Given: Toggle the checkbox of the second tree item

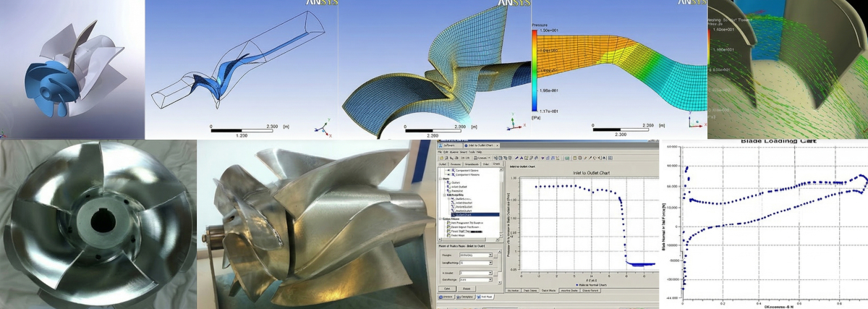Looking at the screenshot, I should (x=449, y=176).
